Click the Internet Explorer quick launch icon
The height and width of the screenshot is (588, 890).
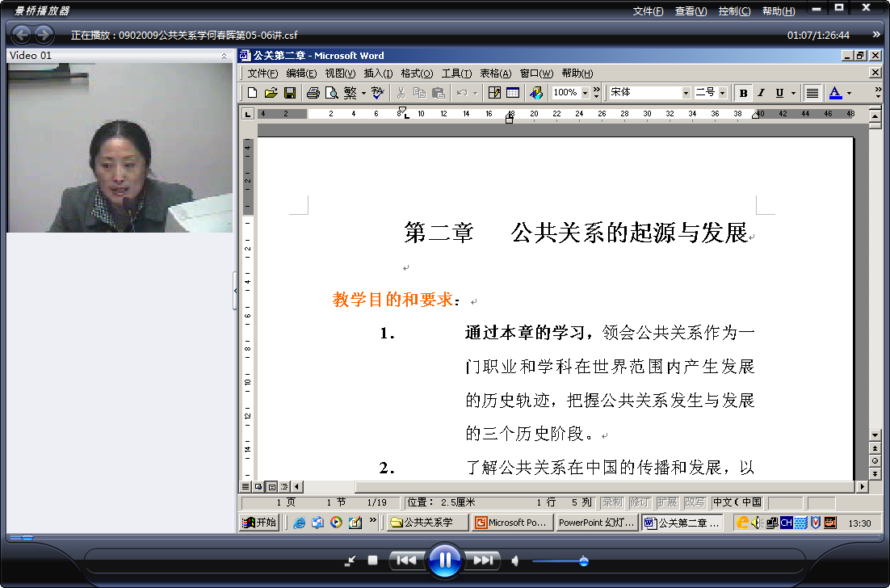[299, 522]
